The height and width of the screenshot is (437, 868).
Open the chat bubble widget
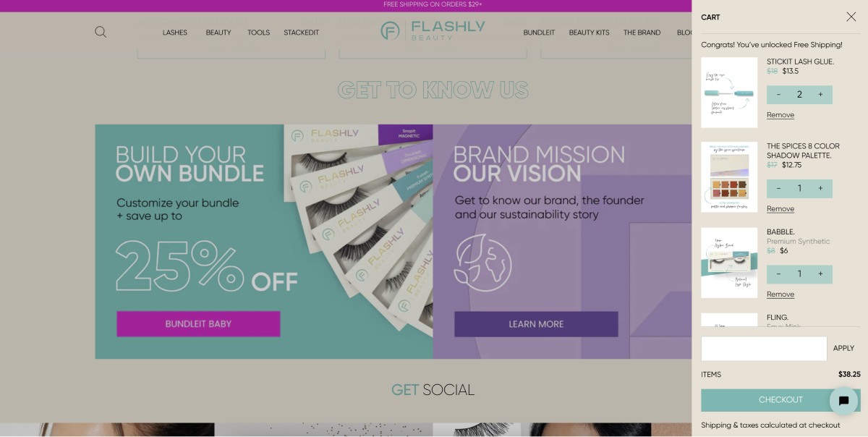click(843, 401)
